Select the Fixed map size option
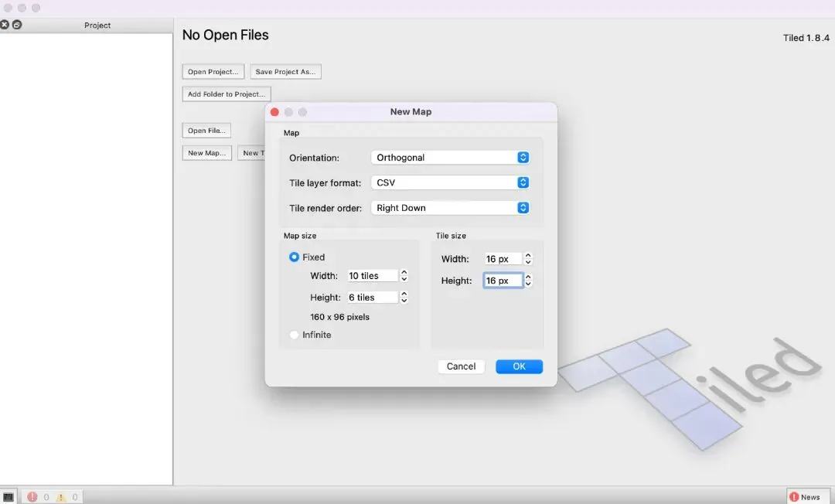The height and width of the screenshot is (504, 835). [x=294, y=257]
